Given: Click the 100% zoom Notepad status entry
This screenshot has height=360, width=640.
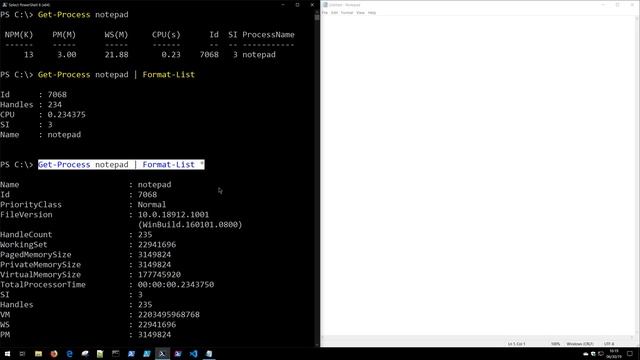Looking at the screenshot, I should (556, 344).
